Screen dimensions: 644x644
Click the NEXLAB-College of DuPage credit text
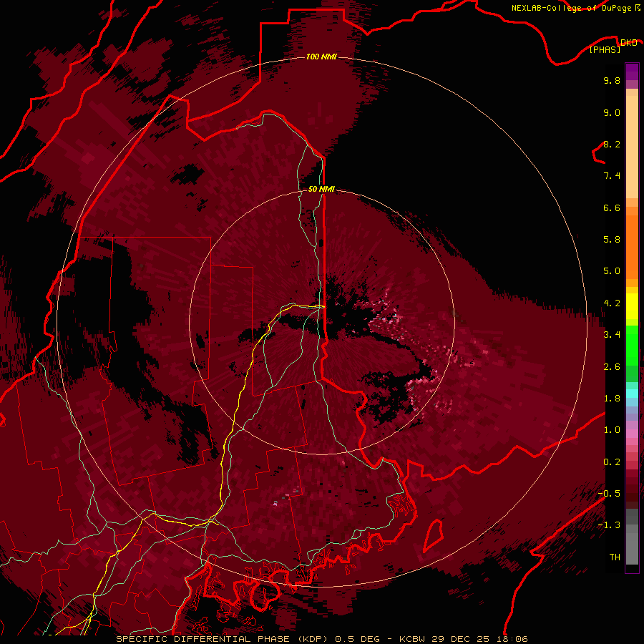[571, 8]
